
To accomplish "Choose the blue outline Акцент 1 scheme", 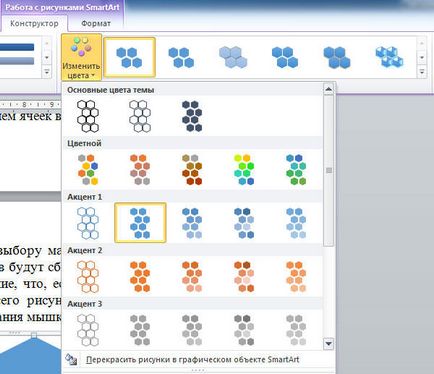I will 88,223.
